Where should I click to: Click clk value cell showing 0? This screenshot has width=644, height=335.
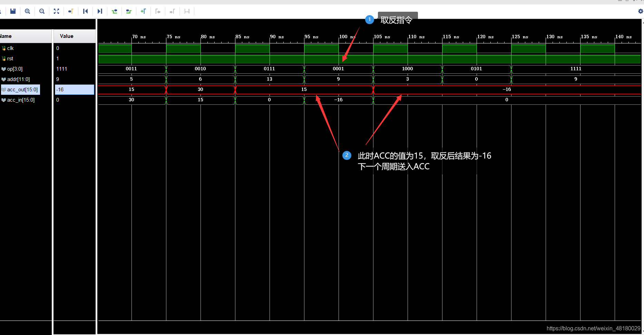point(75,48)
